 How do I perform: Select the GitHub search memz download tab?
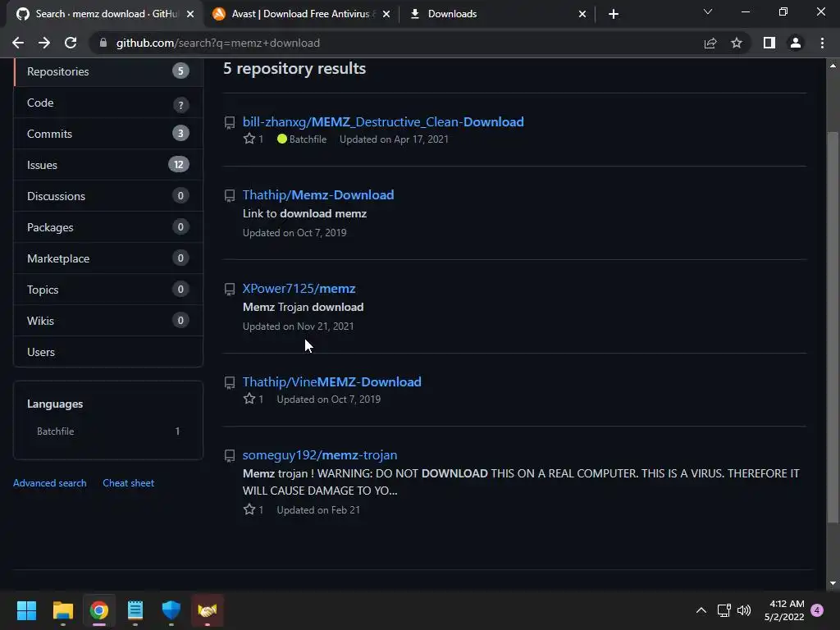[104, 14]
